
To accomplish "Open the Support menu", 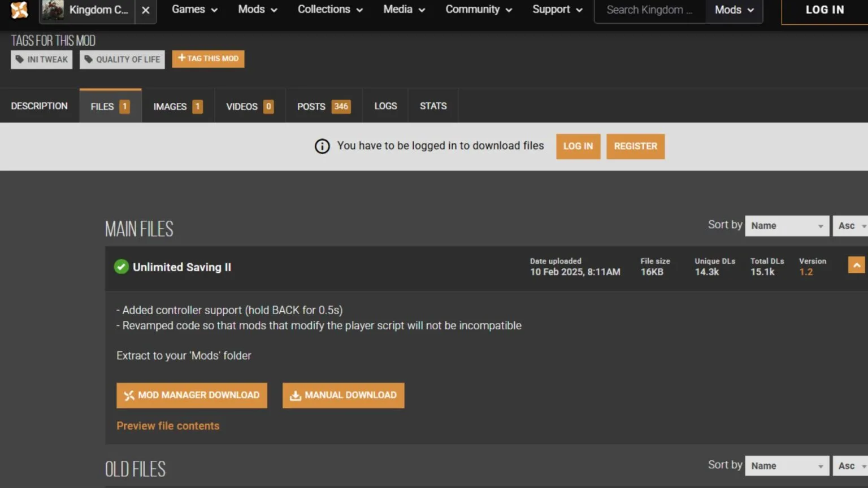I will pyautogui.click(x=557, y=10).
